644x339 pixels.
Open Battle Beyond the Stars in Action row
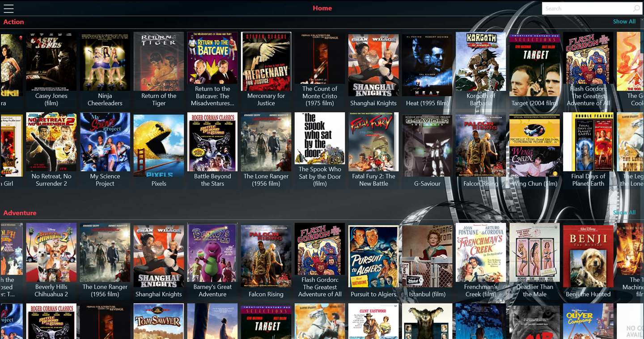tap(212, 142)
